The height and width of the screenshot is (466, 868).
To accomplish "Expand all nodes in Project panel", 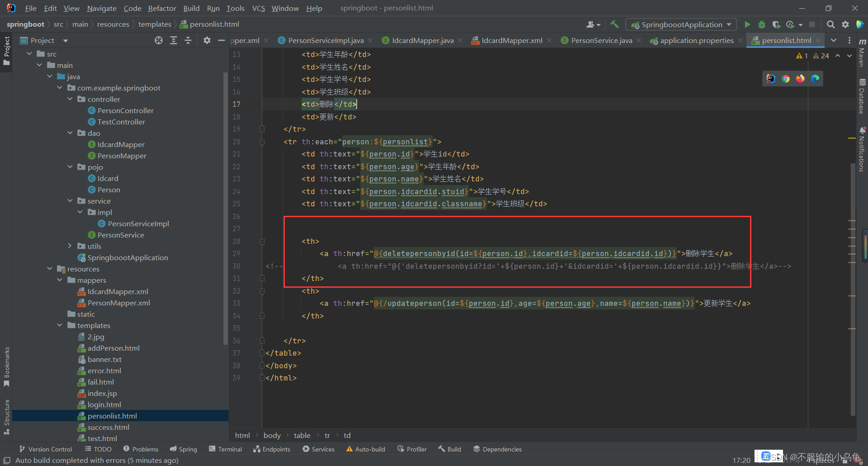I will (174, 40).
